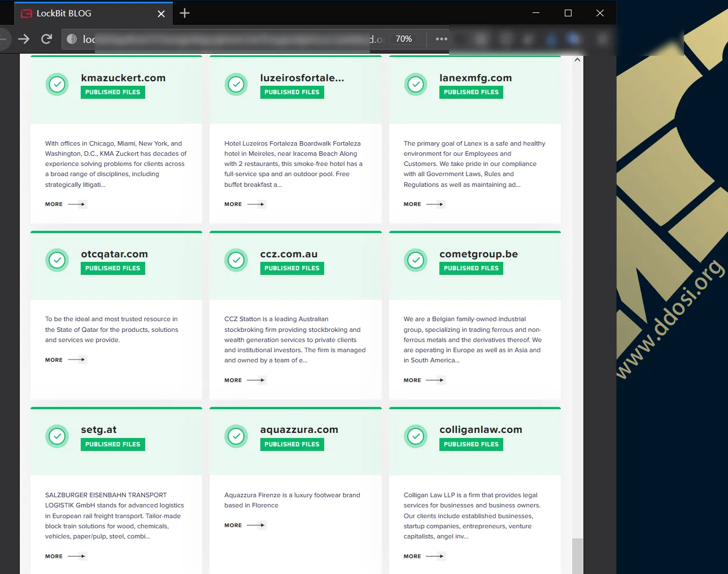Click MORE on the Aquazzura Firenze card
This screenshot has height=574, width=728.
(245, 525)
